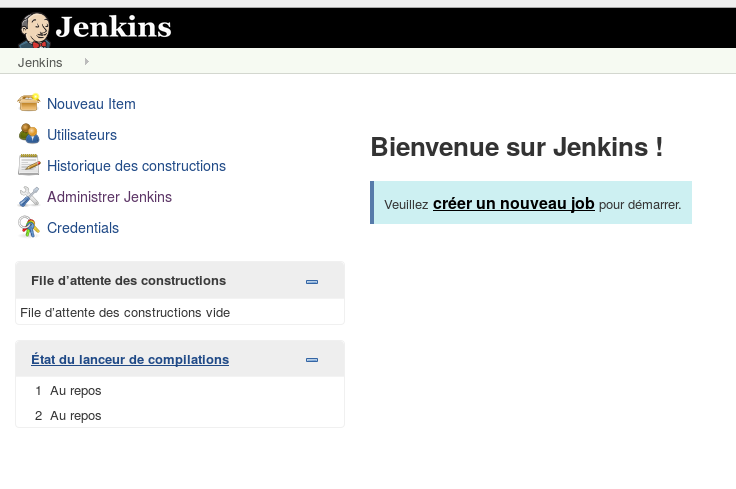Collapse the File d'attente des constructions panel
This screenshot has width=736, height=489.
(312, 282)
